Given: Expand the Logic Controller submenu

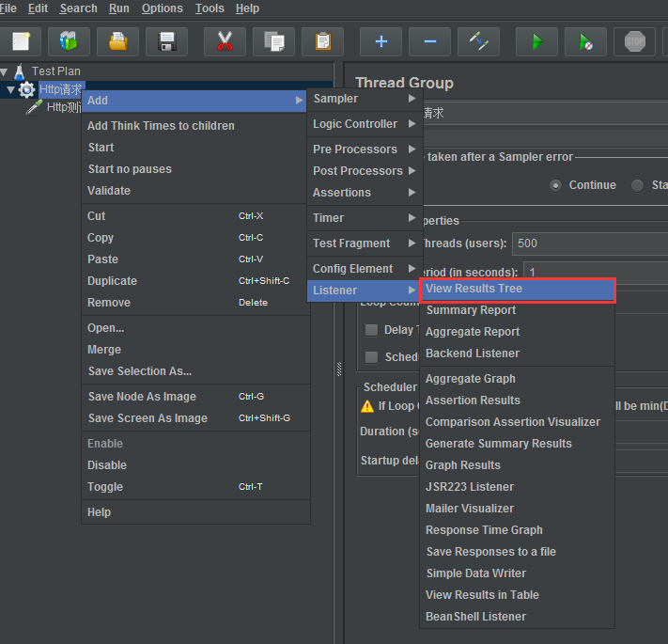Looking at the screenshot, I should (x=365, y=124).
